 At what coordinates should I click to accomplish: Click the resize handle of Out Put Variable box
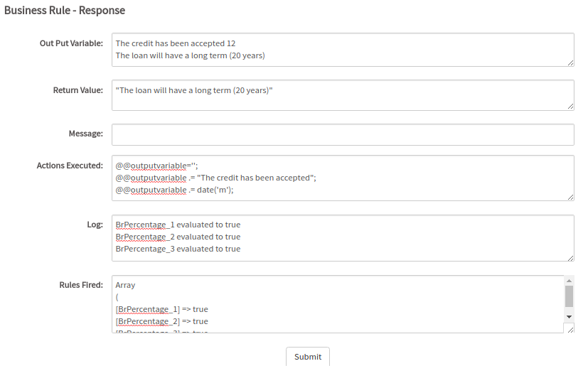pyautogui.click(x=570, y=63)
